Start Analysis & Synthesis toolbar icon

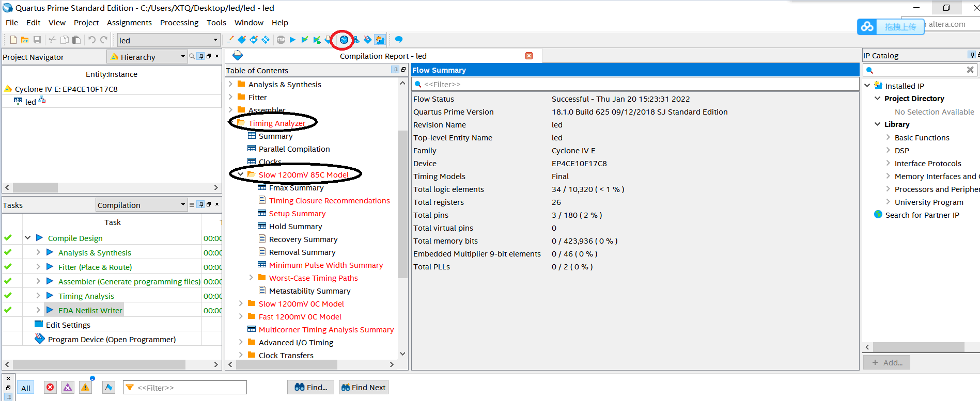click(x=317, y=40)
